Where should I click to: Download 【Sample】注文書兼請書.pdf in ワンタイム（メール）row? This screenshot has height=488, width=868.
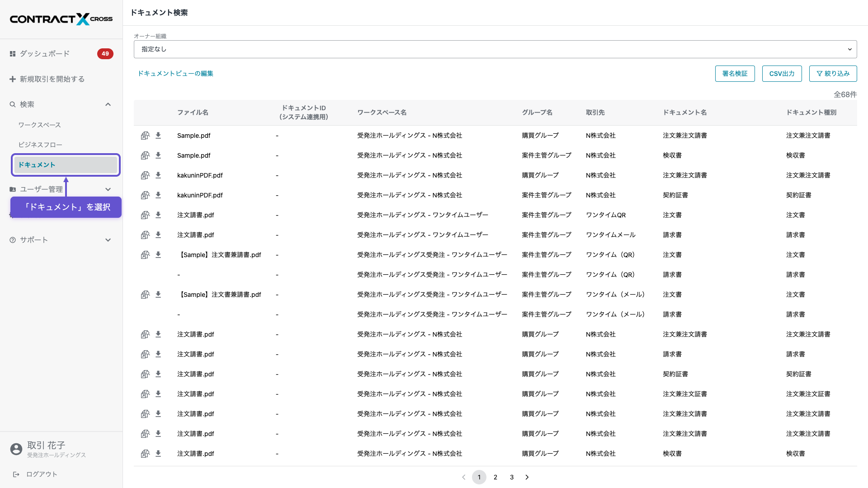coord(158,295)
